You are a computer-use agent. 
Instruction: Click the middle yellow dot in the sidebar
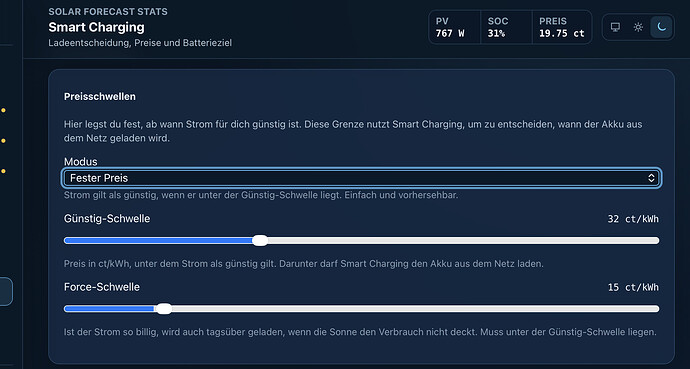[x=3, y=141]
